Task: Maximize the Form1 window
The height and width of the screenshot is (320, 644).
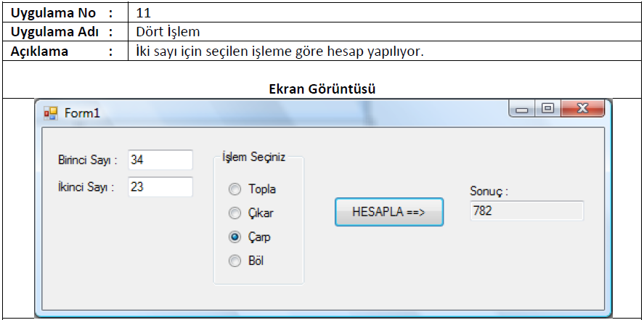Action: 547,109
